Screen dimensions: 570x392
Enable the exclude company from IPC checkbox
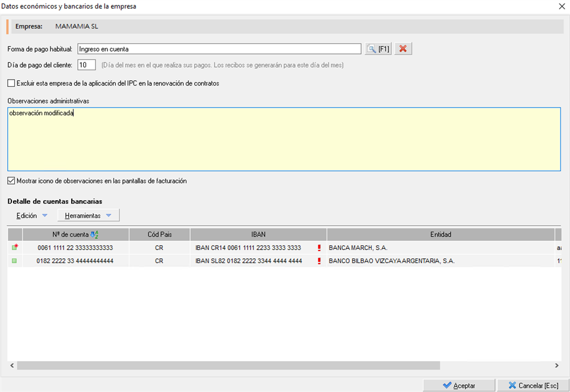click(x=11, y=84)
